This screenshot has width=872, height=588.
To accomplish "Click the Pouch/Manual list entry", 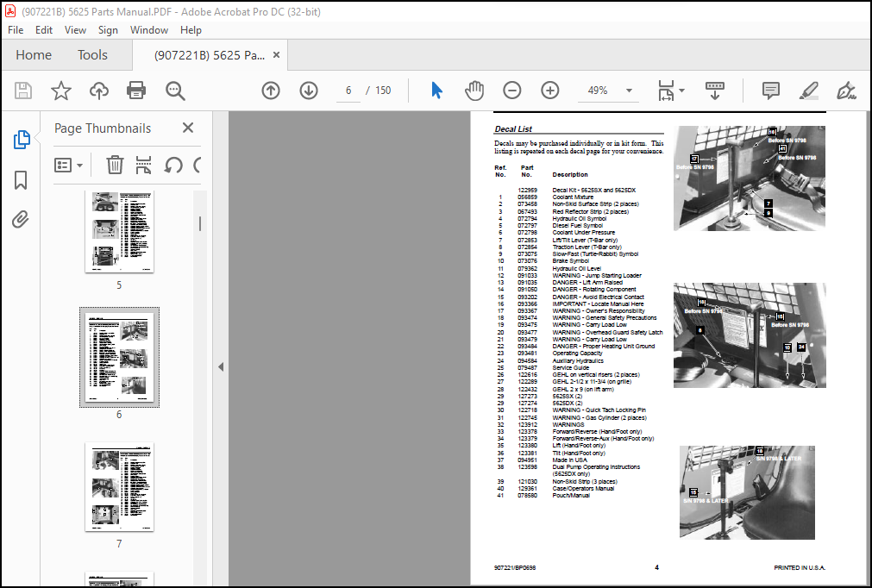I will [571, 495].
